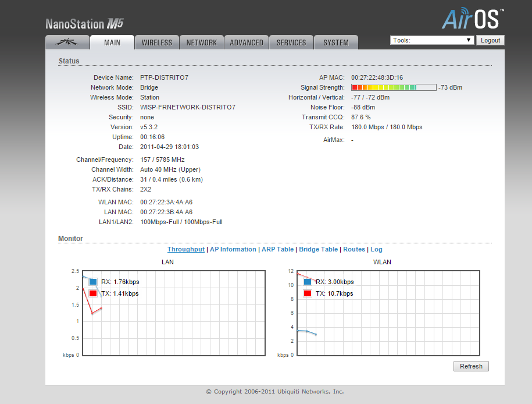Expand the Tools dropdown

click(432, 40)
